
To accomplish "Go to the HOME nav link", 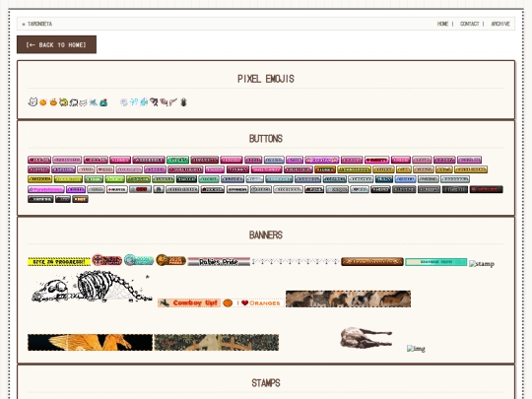I will [442, 24].
